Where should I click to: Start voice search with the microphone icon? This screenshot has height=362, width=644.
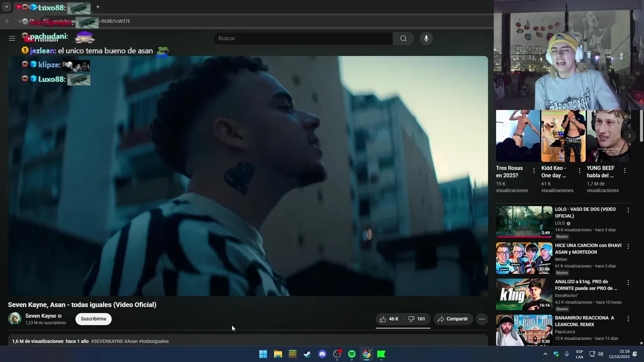426,39
